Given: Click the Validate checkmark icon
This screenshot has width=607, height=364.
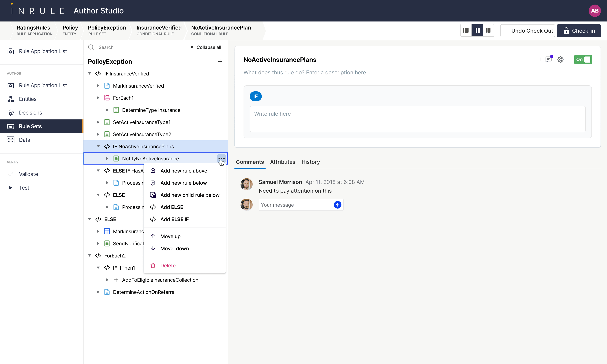Looking at the screenshot, I should click(11, 174).
